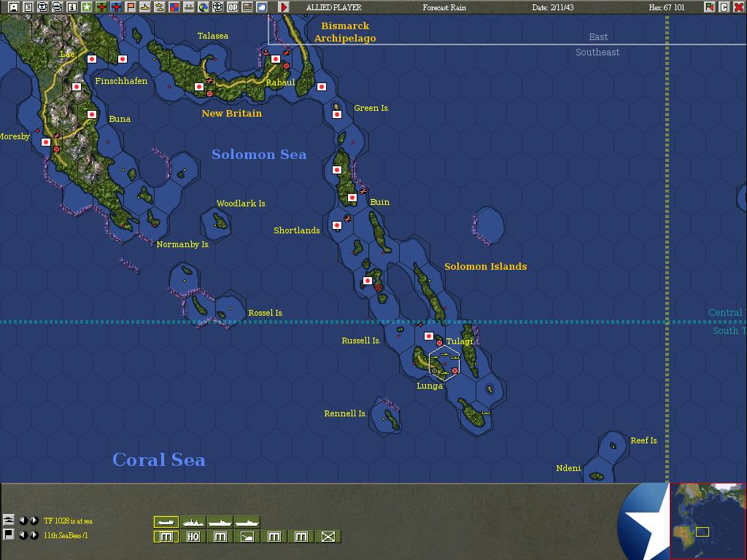Image resolution: width=747 pixels, height=560 pixels.
Task: Click the 'Talasea' map label
Action: click(x=213, y=36)
